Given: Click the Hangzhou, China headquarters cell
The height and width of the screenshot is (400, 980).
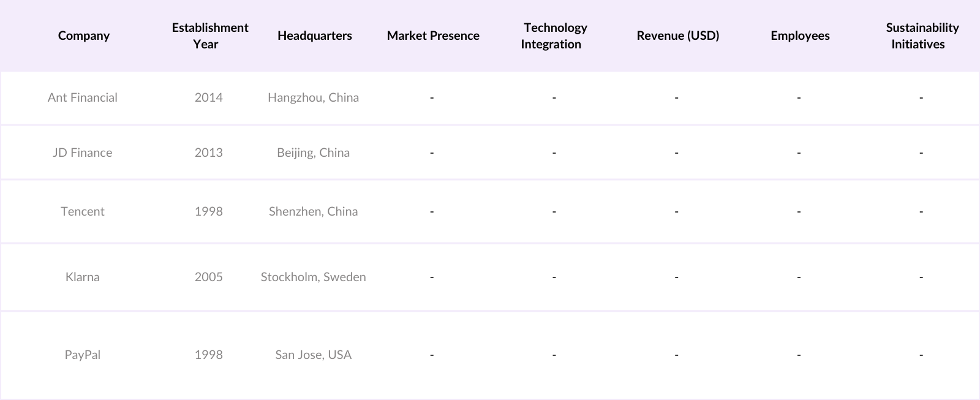Looking at the screenshot, I should [313, 97].
